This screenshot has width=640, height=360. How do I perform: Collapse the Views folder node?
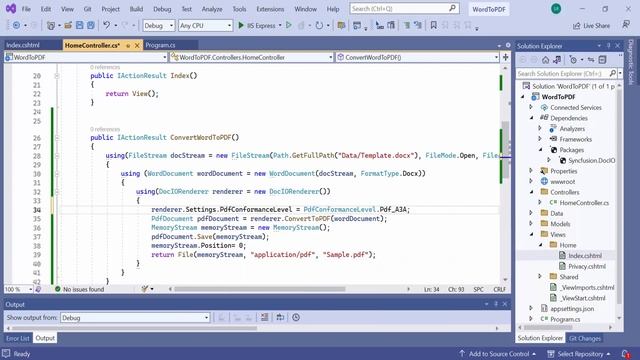coord(531,234)
